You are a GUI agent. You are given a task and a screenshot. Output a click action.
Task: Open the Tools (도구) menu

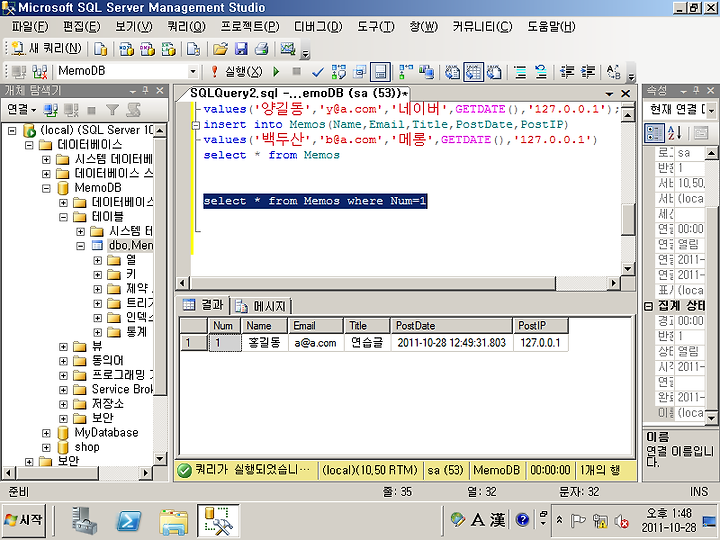[x=376, y=27]
